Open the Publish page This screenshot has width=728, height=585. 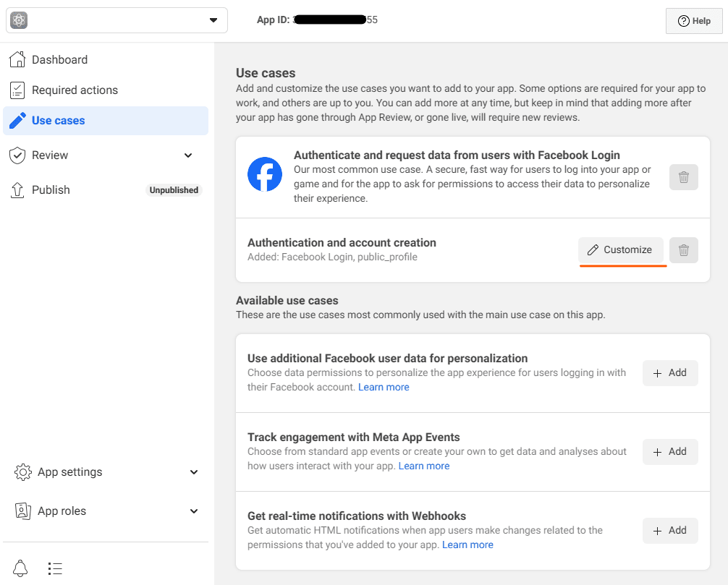coord(51,189)
